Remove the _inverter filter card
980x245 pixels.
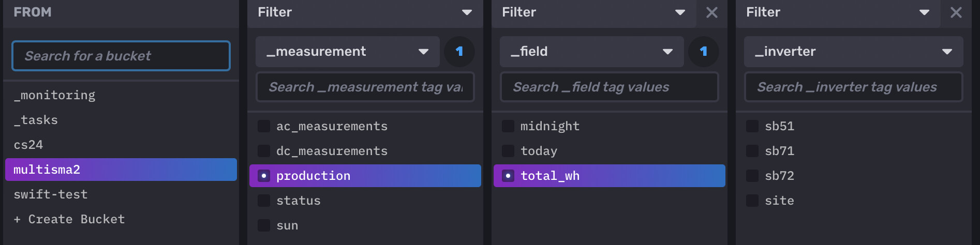pyautogui.click(x=956, y=12)
